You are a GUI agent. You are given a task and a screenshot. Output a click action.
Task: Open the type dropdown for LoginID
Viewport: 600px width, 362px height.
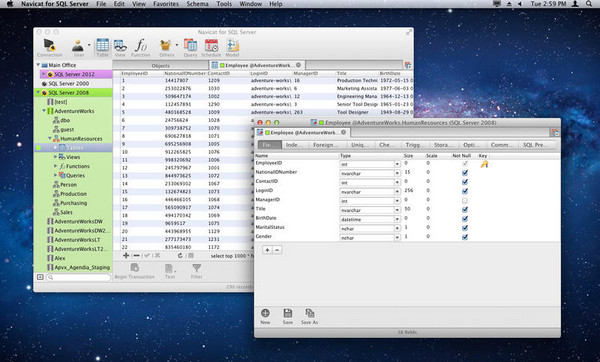[x=397, y=192]
